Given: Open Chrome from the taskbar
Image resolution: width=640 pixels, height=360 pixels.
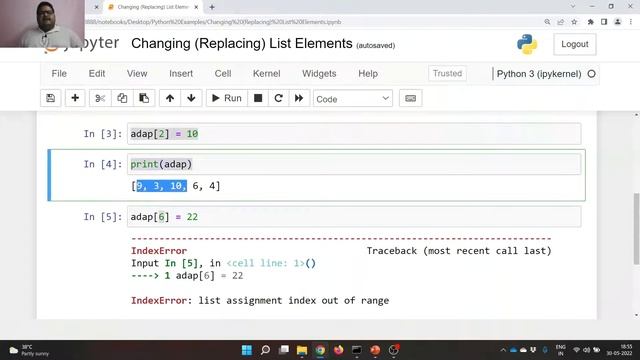Looking at the screenshot, I should (x=320, y=350).
